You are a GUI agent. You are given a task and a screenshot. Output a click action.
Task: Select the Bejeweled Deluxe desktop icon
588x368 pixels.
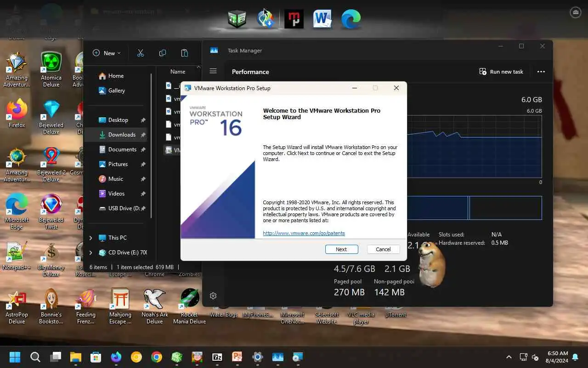click(51, 117)
